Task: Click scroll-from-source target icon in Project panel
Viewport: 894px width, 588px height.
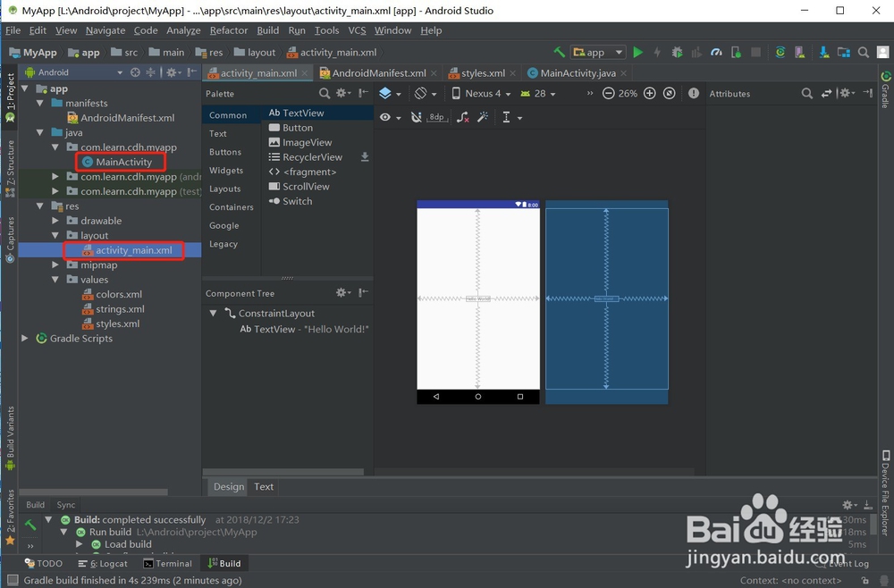Action: [x=135, y=72]
